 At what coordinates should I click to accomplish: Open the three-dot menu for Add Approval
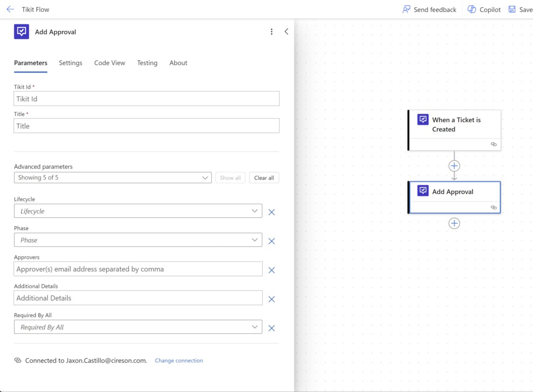271,32
